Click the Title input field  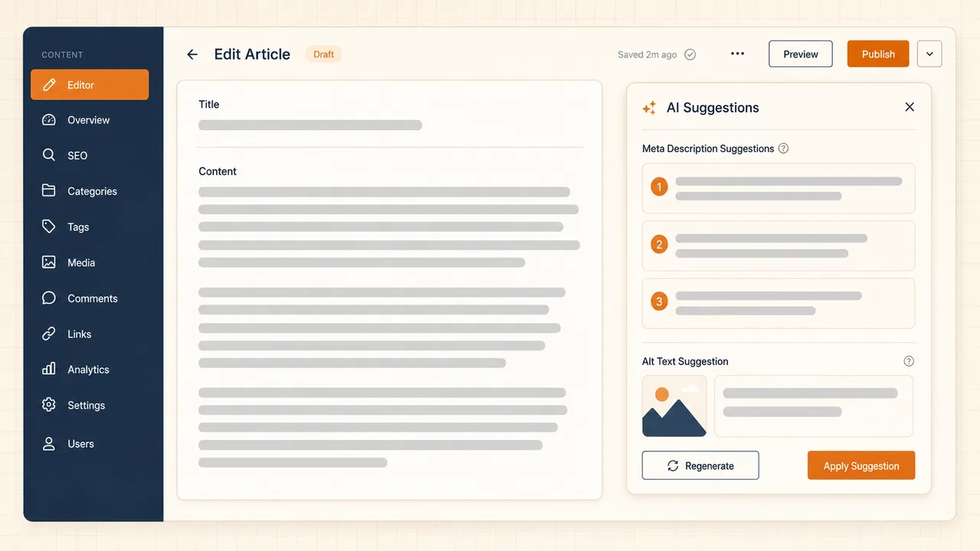pyautogui.click(x=310, y=125)
